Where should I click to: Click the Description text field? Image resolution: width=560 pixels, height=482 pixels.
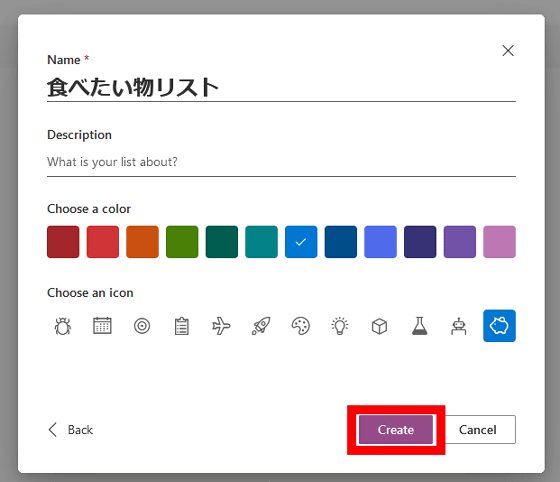point(281,162)
